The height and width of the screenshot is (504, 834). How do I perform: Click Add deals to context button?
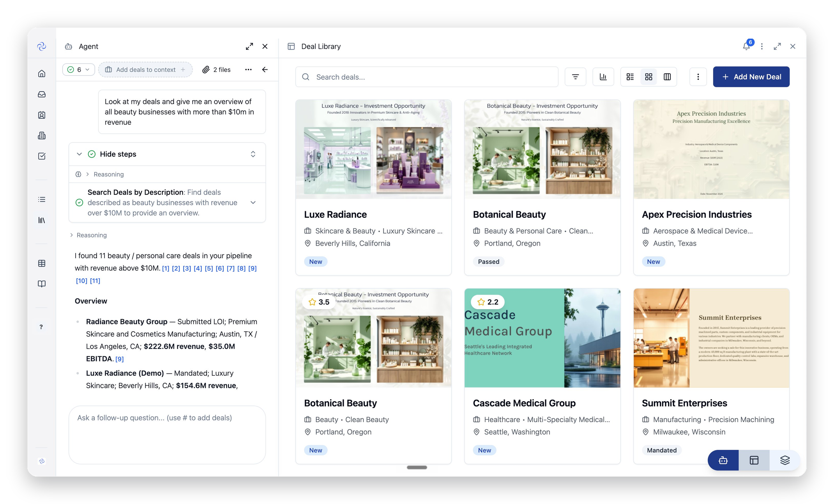pos(145,69)
